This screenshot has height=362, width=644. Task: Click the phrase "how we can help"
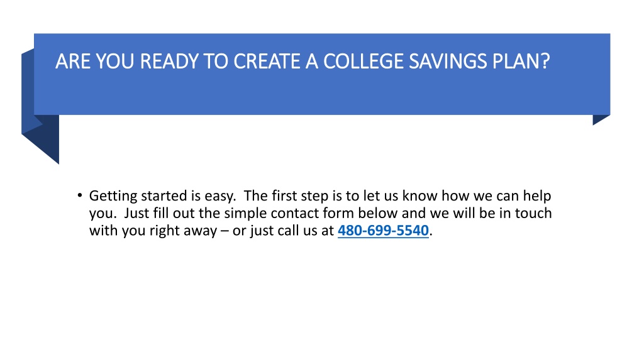point(496,196)
